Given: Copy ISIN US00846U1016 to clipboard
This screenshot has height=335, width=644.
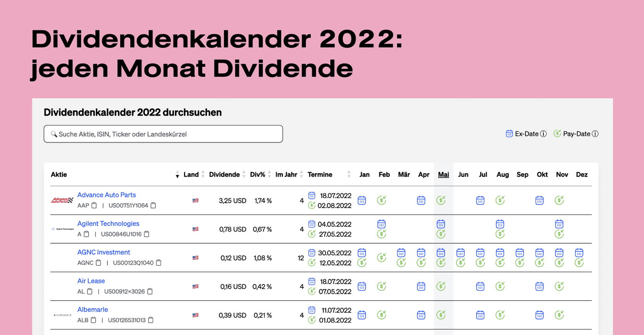Looking at the screenshot, I should coord(147,234).
